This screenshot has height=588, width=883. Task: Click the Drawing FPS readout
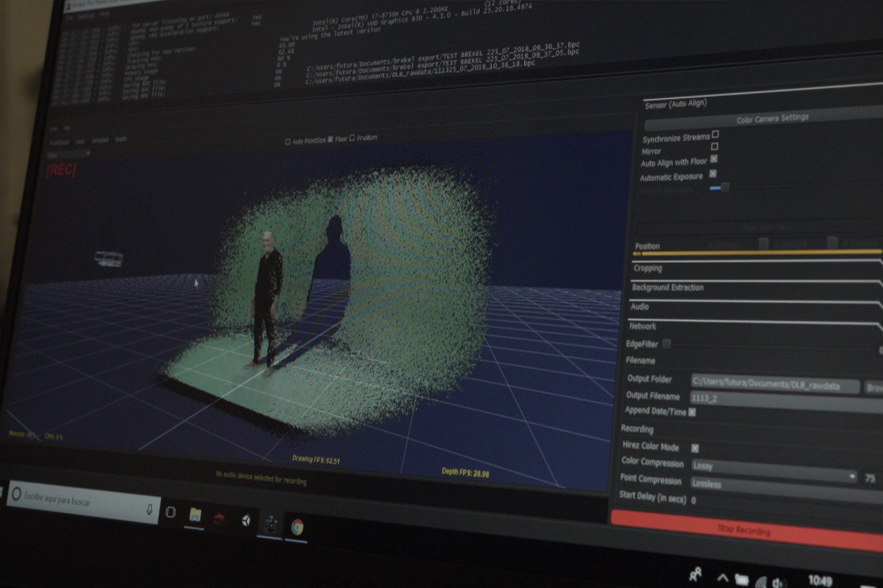tap(316, 459)
